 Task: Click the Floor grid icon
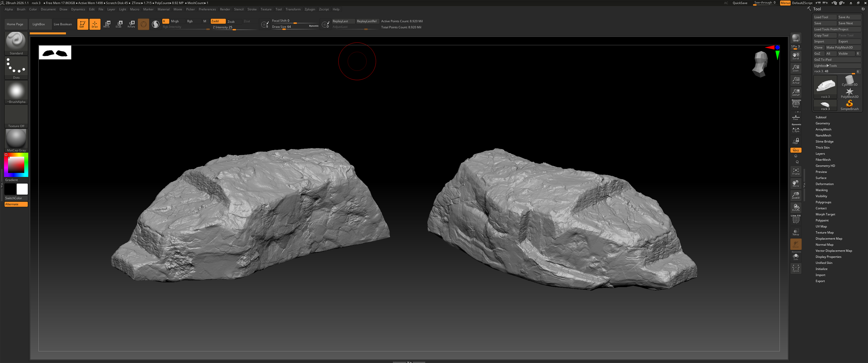[796, 117]
